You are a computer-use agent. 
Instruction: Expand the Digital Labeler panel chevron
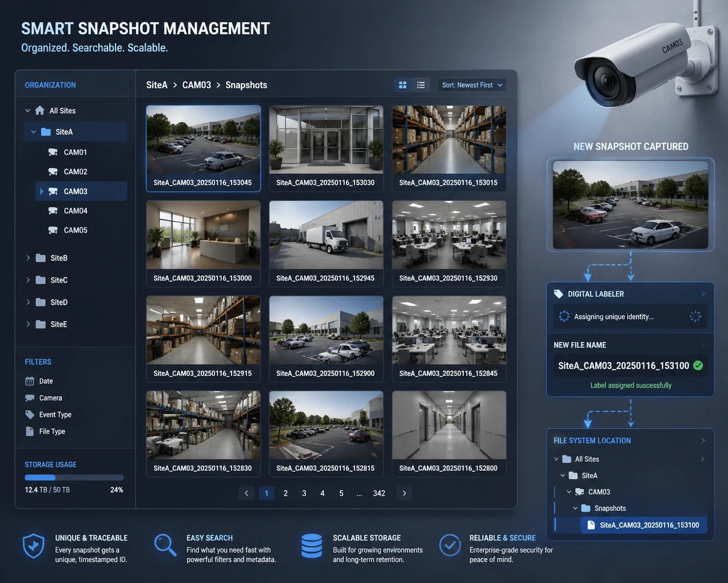click(703, 294)
